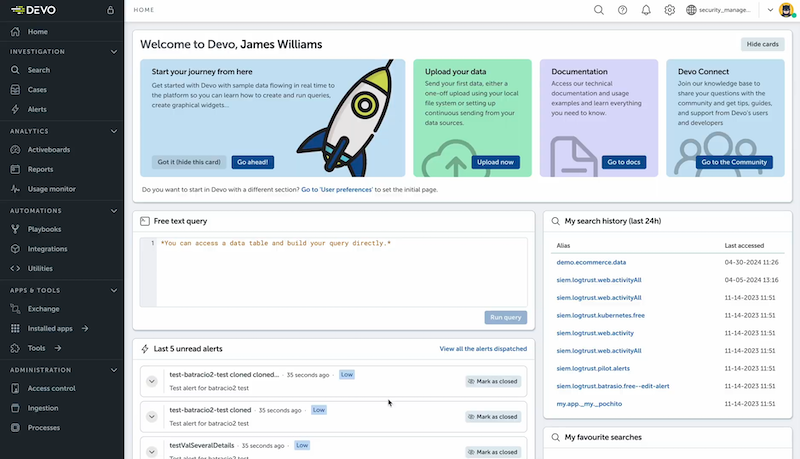Collapse the sidebar with the lock icon

coord(107,10)
